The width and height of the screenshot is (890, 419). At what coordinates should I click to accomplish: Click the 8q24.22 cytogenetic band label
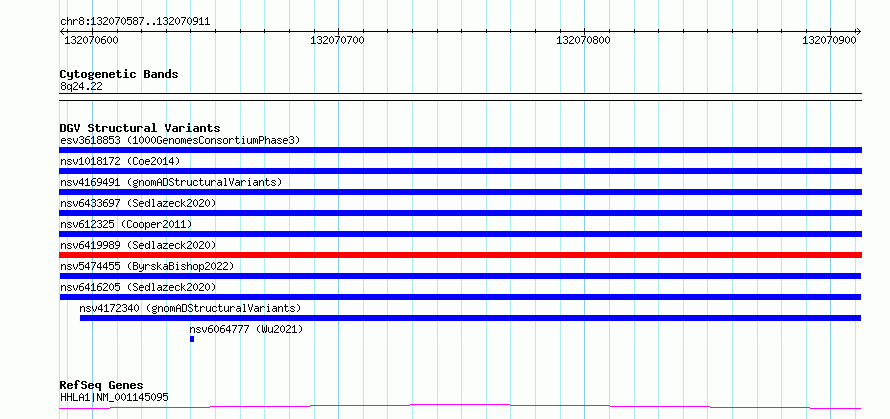coord(81,87)
